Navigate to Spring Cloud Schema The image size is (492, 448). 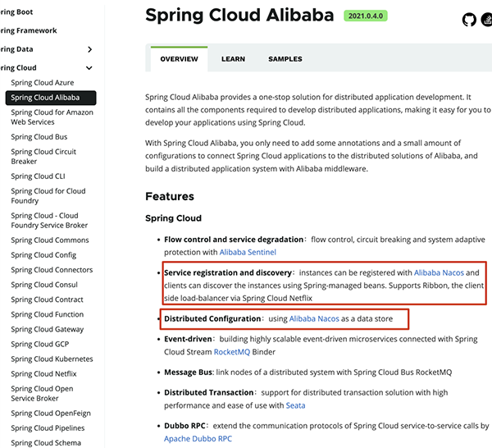click(x=46, y=442)
